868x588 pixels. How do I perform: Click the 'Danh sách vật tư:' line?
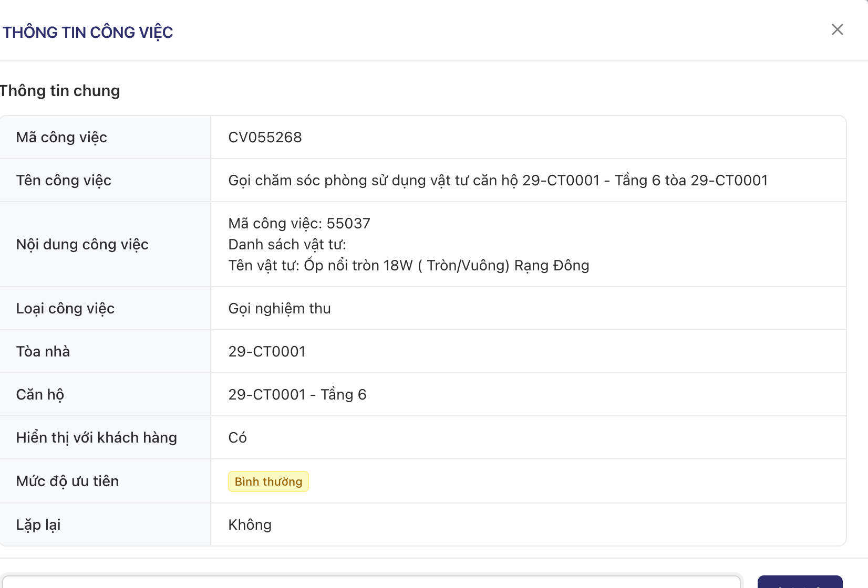[287, 245]
